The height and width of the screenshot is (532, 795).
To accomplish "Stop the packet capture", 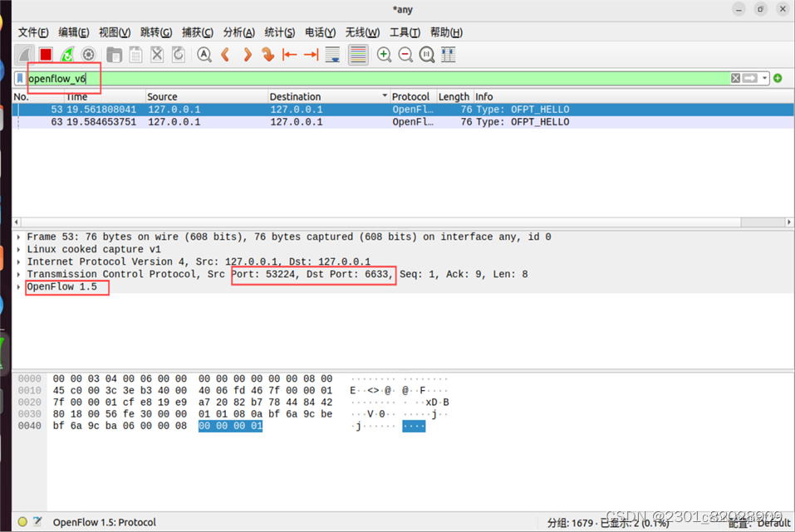I will [47, 54].
